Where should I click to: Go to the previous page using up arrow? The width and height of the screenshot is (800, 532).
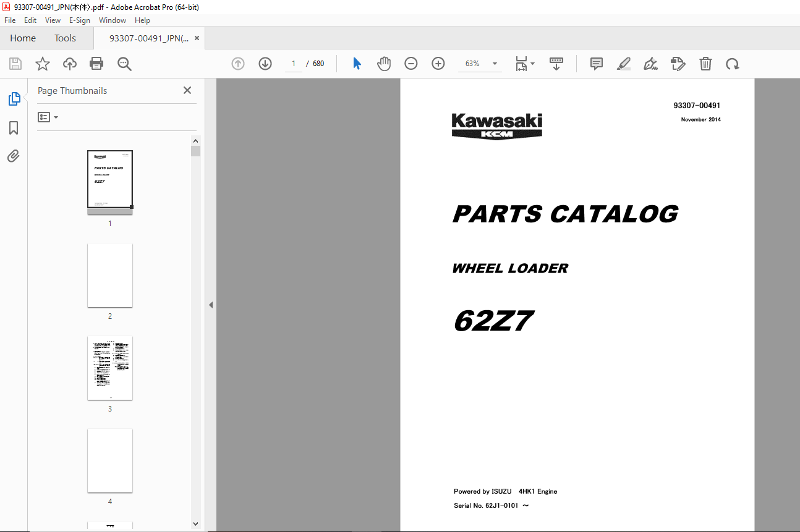[238, 64]
